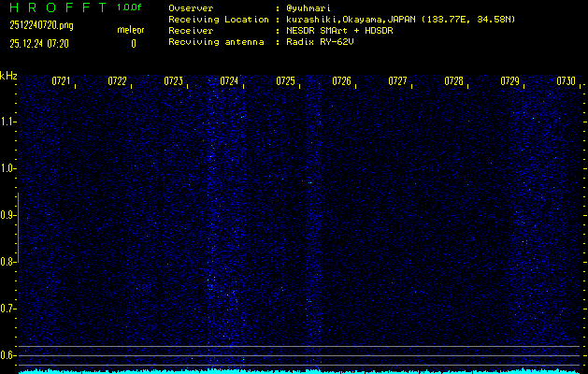Click the 0726 time marker
This screenshot has width=588, height=374.
coord(341,81)
